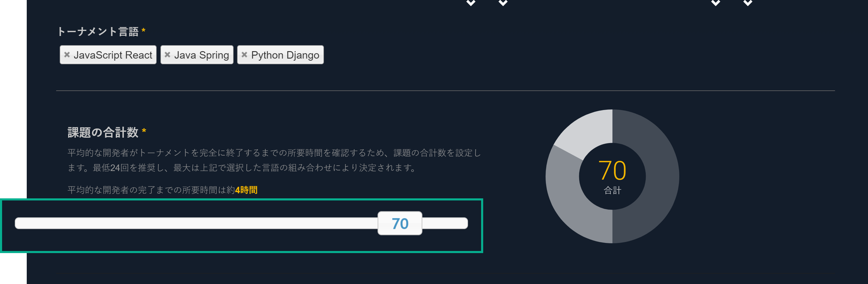
Task: Expand the rightmost chevron arrow at top
Action: (748, 3)
